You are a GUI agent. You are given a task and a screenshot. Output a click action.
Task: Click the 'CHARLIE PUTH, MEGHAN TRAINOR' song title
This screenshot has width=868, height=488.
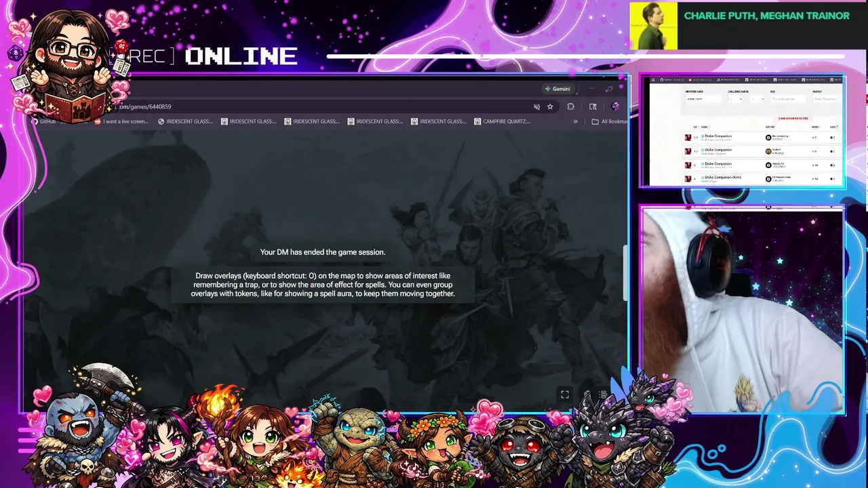(x=766, y=16)
